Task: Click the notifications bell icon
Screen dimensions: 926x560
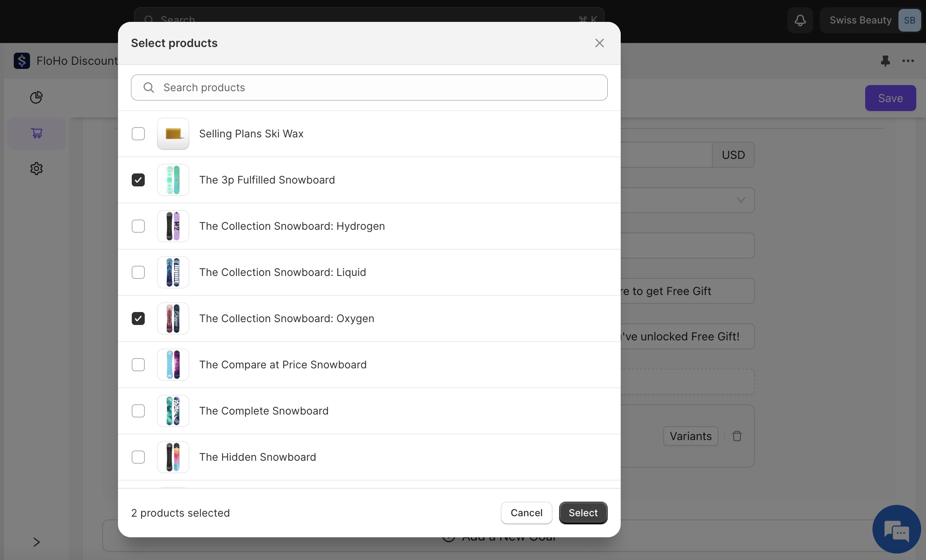Action: point(800,20)
